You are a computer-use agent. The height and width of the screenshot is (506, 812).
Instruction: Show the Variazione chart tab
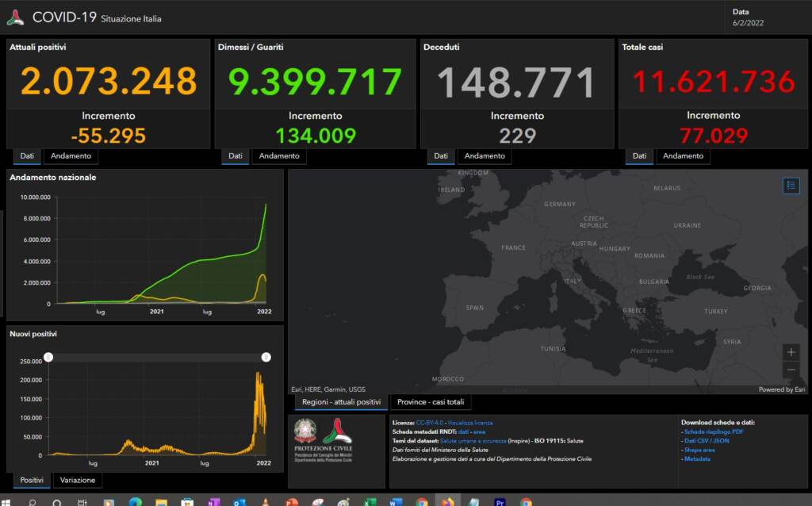(x=78, y=480)
